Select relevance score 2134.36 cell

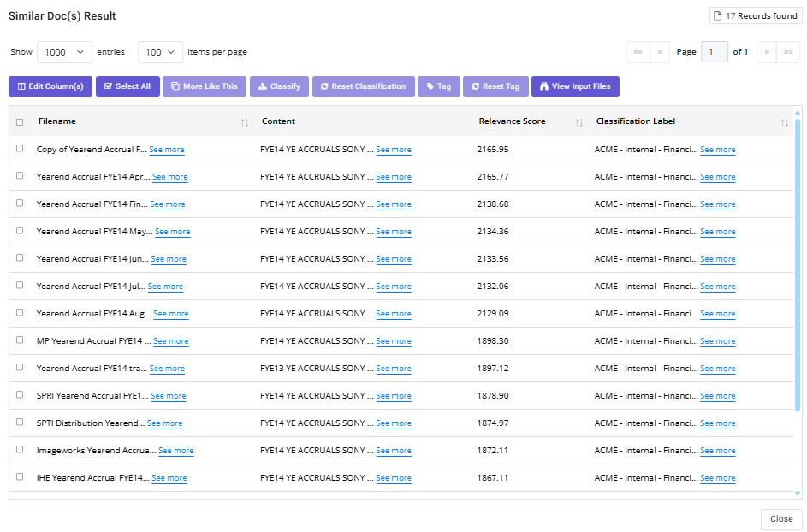click(493, 232)
